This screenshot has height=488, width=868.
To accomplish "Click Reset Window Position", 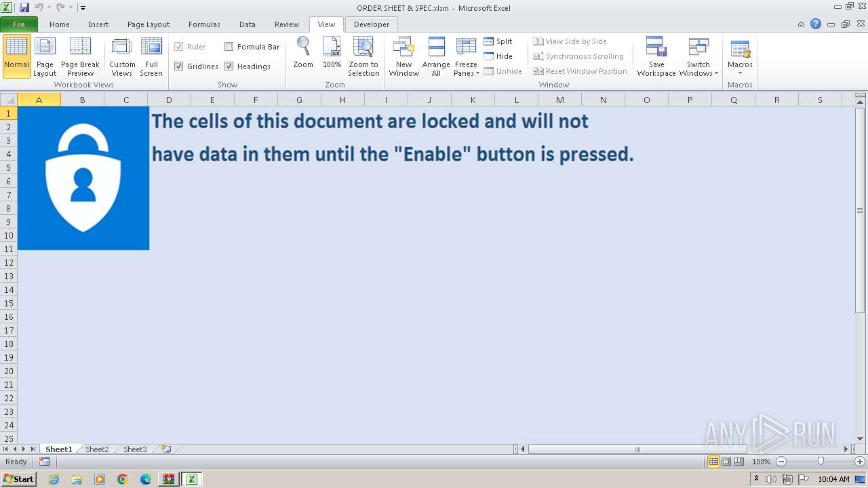I will tap(580, 71).
